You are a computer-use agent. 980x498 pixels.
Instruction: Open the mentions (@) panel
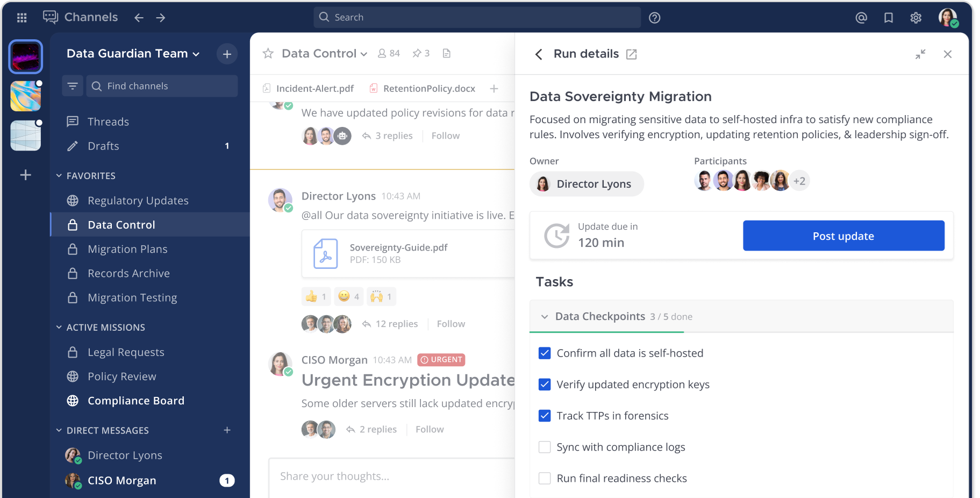861,17
